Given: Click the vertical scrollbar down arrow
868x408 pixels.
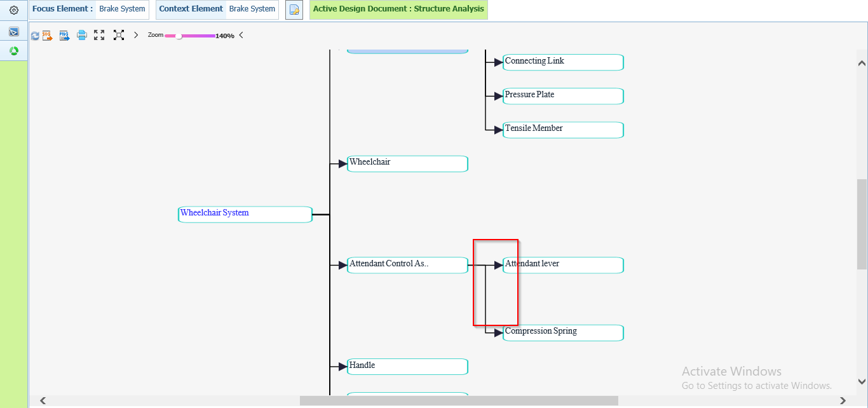Looking at the screenshot, I should click(x=862, y=382).
